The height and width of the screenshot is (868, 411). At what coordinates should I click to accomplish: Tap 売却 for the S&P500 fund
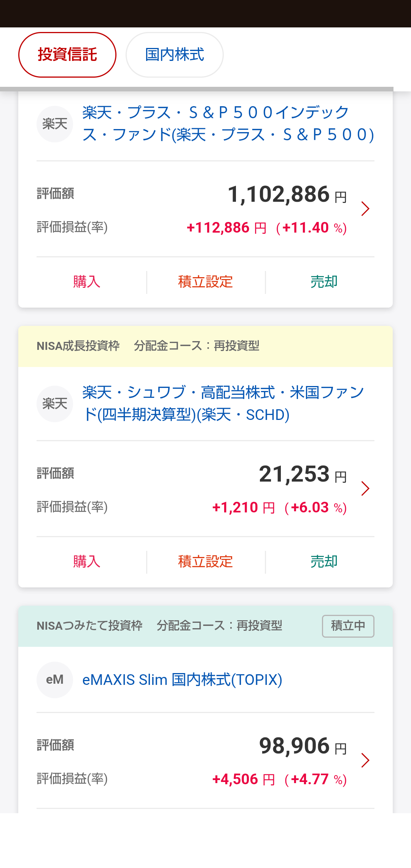(x=324, y=282)
